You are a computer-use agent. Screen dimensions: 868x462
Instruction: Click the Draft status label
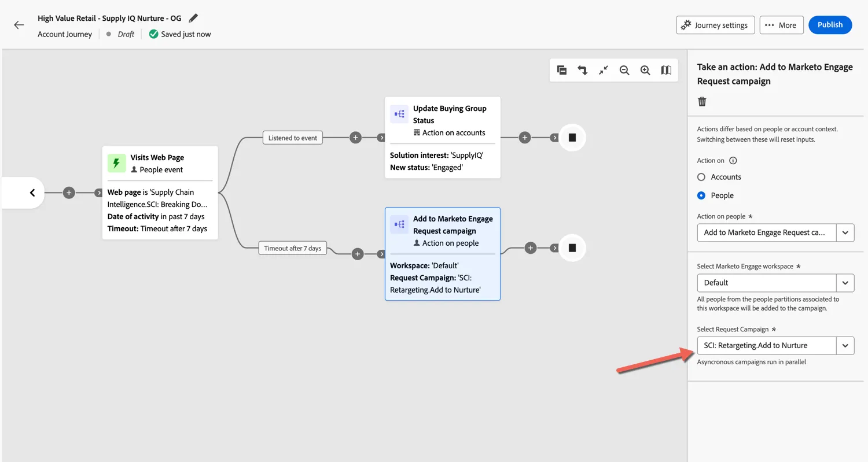tap(126, 34)
